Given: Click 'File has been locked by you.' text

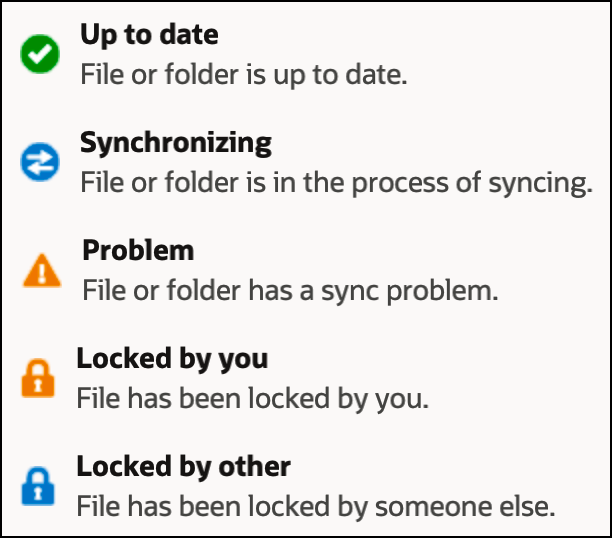Looking at the screenshot, I should pos(252,398).
